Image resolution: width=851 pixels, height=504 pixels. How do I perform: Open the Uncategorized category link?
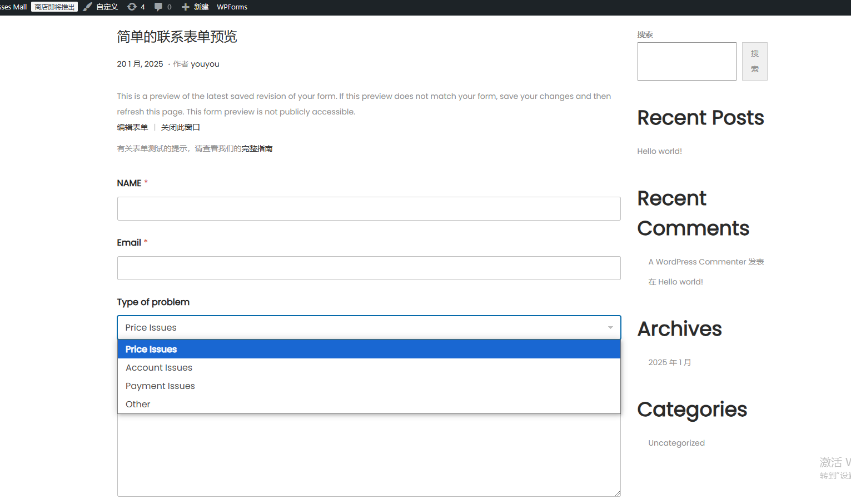[676, 443]
